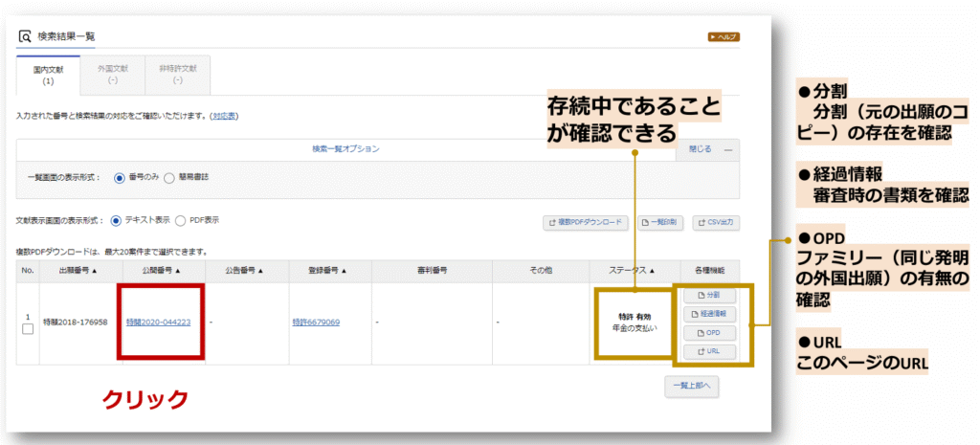Select the 番号のみ radio option
Image resolution: width=980 pixels, height=445 pixels.
point(120,177)
